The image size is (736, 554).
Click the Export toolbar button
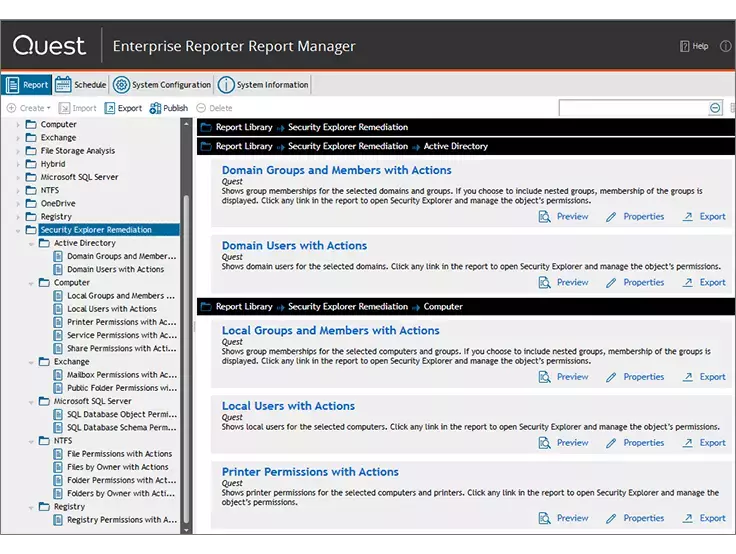[x=123, y=108]
